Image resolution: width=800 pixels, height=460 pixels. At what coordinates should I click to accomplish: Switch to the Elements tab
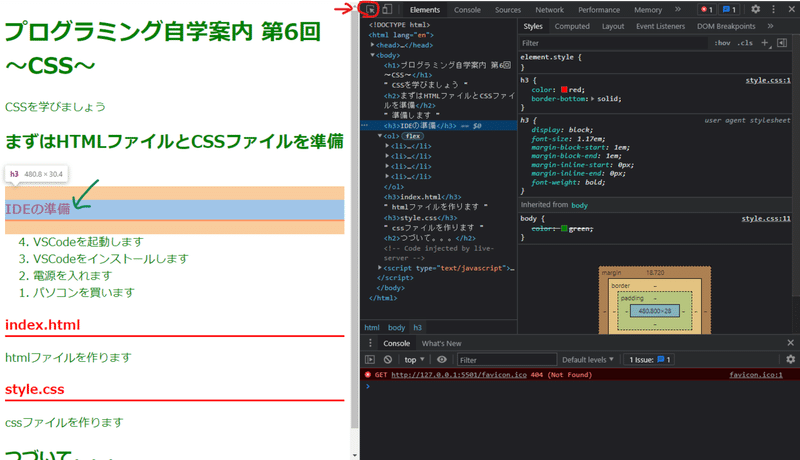(424, 10)
